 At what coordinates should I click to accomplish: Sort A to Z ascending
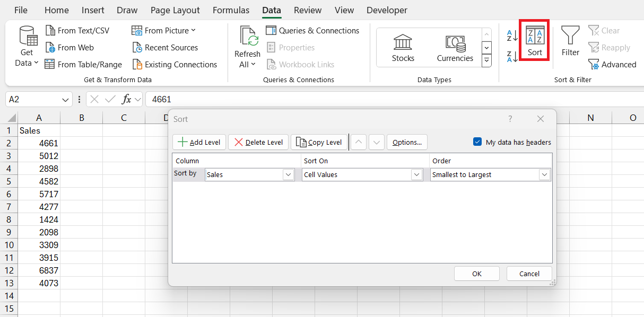click(x=512, y=36)
